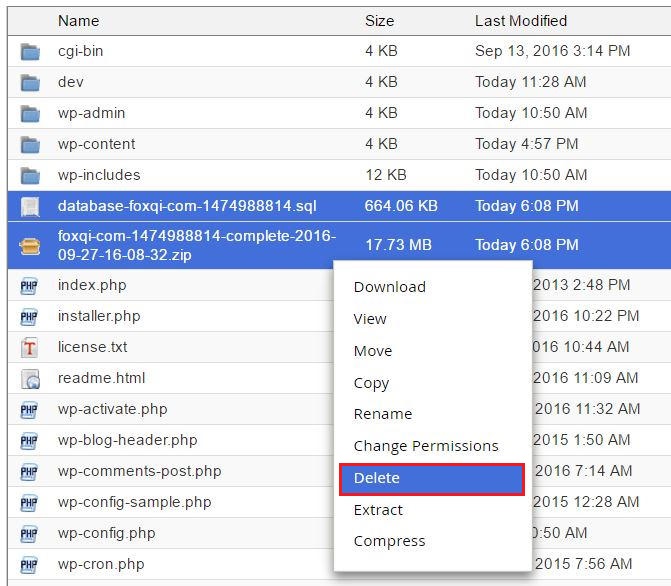Click the zip archive icon

[x=30, y=246]
